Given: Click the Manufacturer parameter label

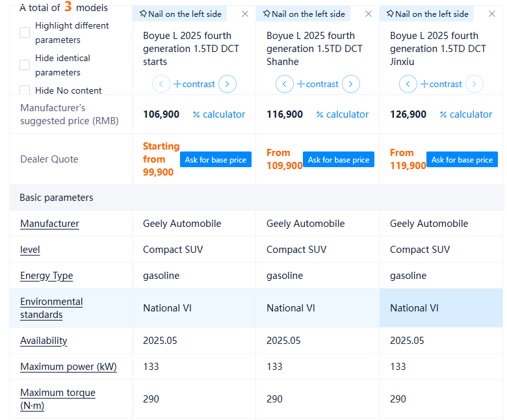Looking at the screenshot, I should (x=49, y=224).
